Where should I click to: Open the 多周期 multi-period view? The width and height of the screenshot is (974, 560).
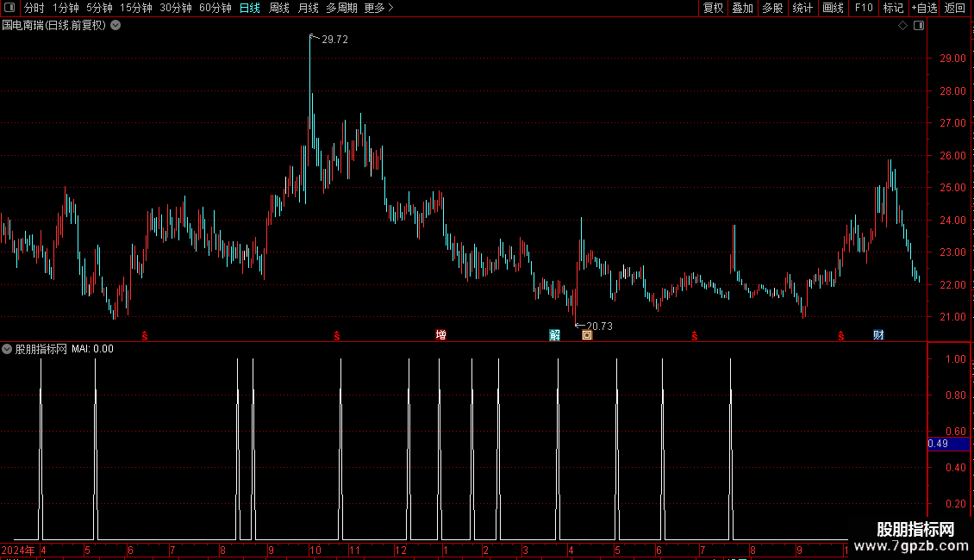[341, 8]
